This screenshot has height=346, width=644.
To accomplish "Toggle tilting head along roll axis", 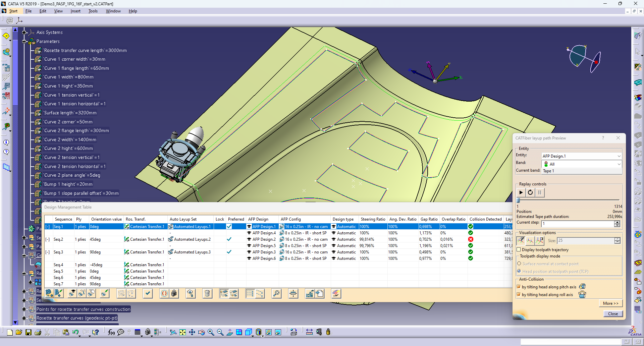I will tap(519, 295).
